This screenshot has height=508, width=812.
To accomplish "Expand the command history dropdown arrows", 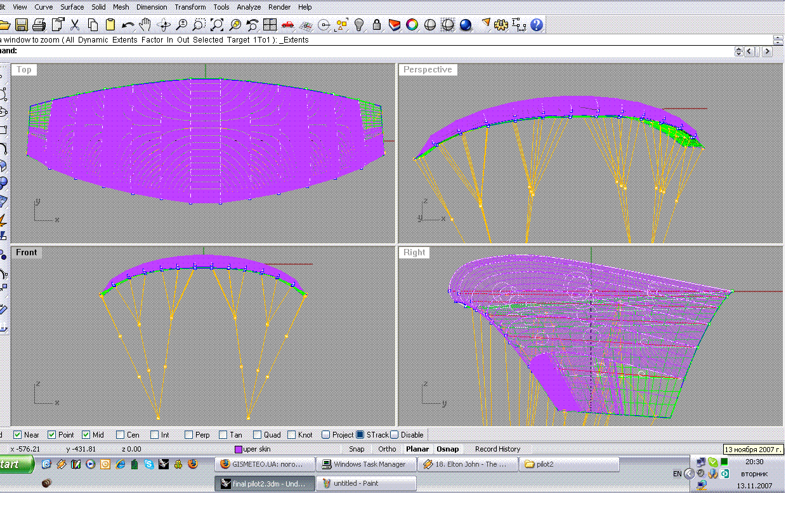I will [x=738, y=51].
